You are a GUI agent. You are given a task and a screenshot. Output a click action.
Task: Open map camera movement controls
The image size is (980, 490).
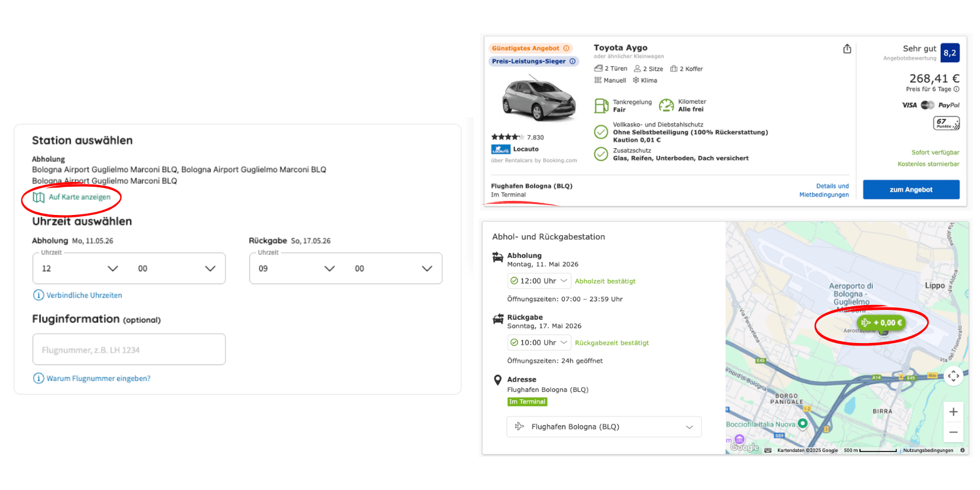(x=954, y=375)
